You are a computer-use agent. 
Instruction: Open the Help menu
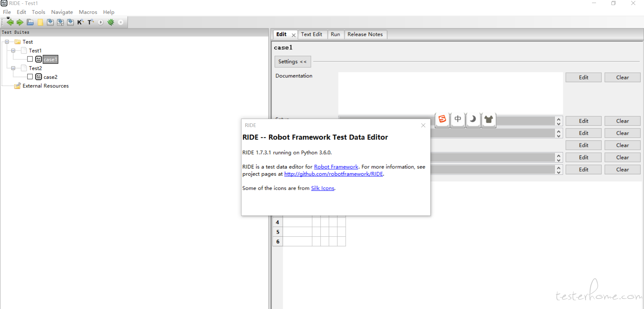click(x=109, y=12)
